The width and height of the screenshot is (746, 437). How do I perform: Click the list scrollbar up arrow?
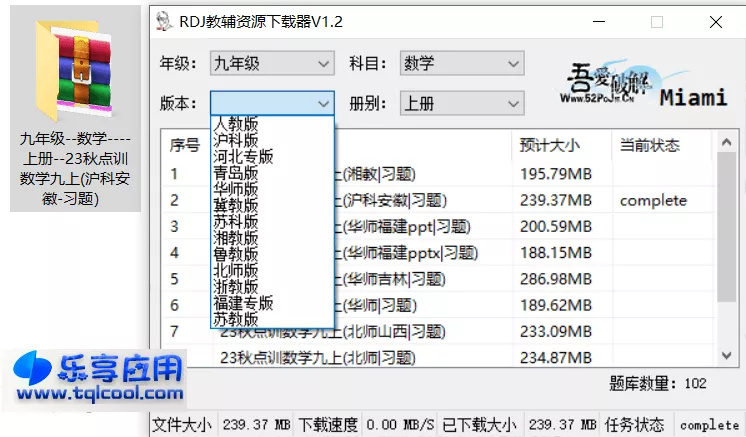726,142
